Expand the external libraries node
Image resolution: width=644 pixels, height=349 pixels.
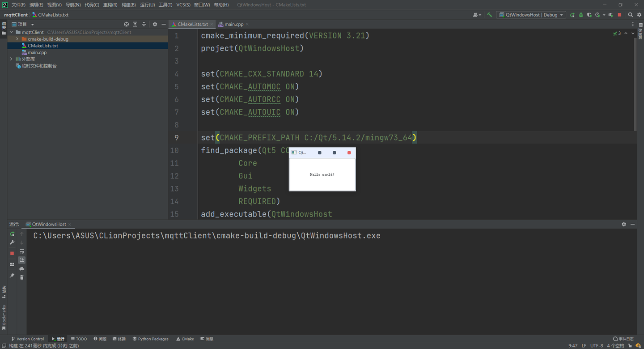pyautogui.click(x=11, y=59)
